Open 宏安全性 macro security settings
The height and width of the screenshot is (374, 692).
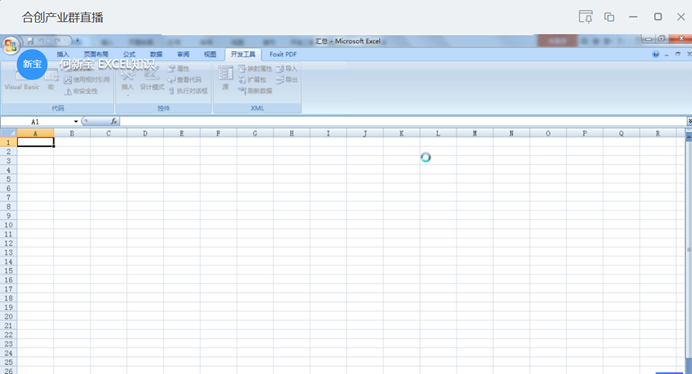pos(81,91)
